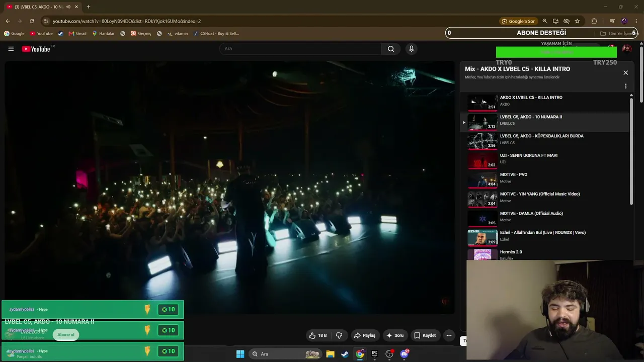Open the Windows Start menu
The height and width of the screenshot is (362, 644).
[x=240, y=354]
